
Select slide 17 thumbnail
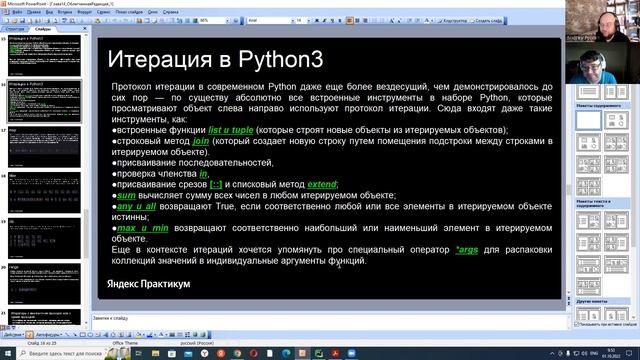pos(44,147)
